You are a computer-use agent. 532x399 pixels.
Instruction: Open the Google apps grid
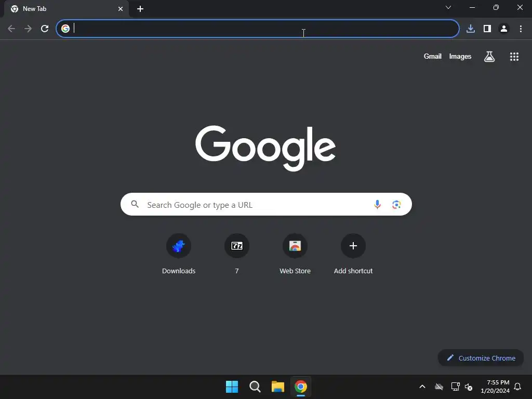[514, 57]
